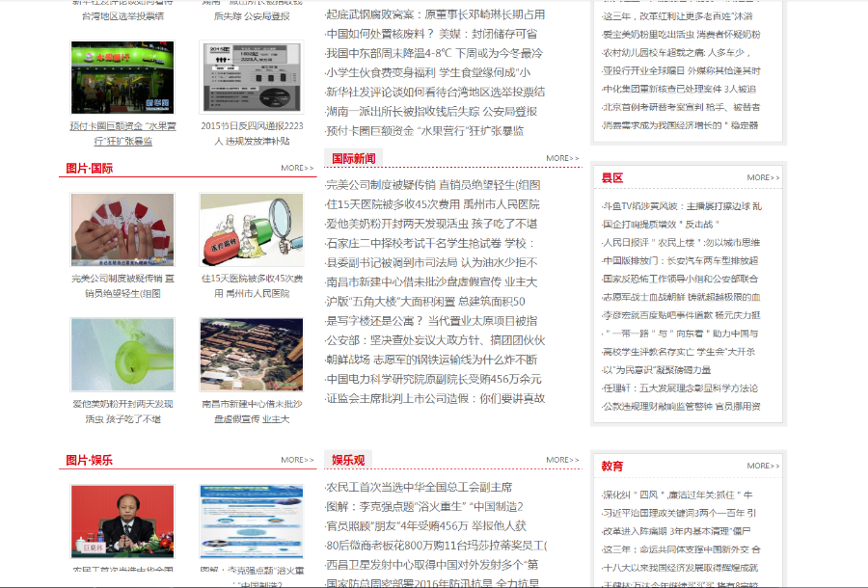Open MORE link in 教育 panel
This screenshot has height=588, width=868.
coord(764,466)
